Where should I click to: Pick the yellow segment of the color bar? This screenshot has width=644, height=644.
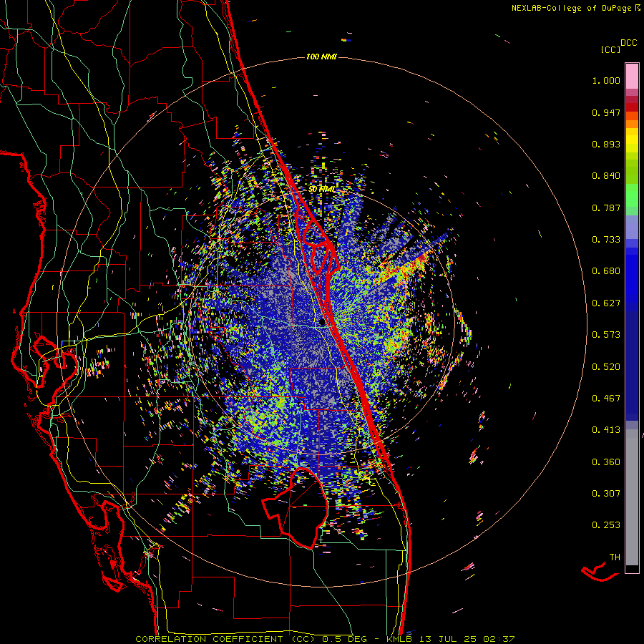[632, 140]
